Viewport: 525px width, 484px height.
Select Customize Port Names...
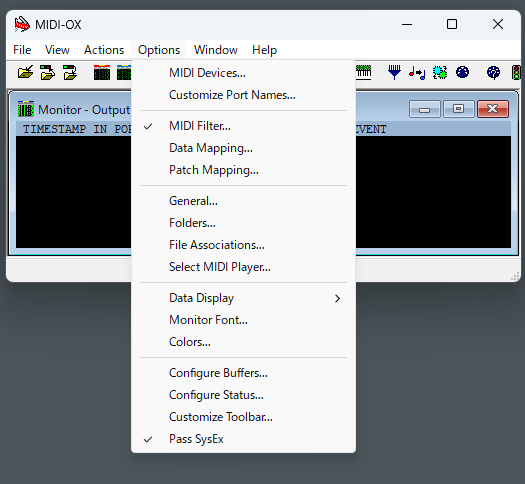click(243, 95)
